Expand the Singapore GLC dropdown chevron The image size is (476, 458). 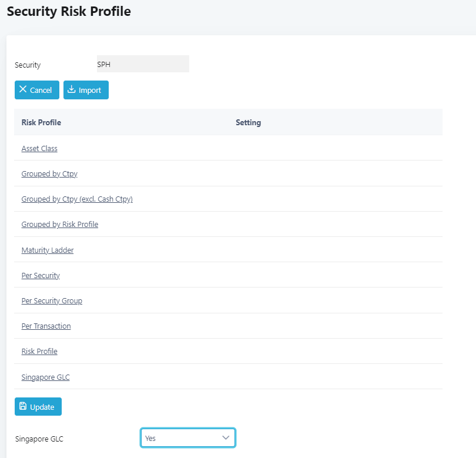tap(226, 437)
